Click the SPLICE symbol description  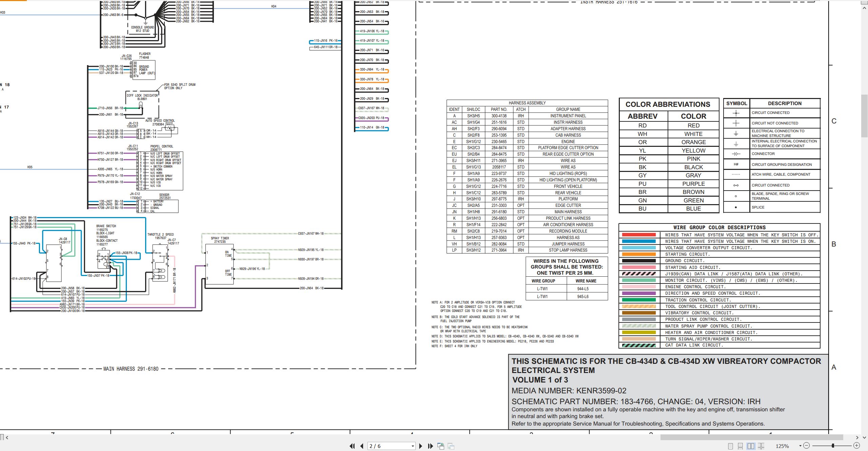click(x=758, y=207)
